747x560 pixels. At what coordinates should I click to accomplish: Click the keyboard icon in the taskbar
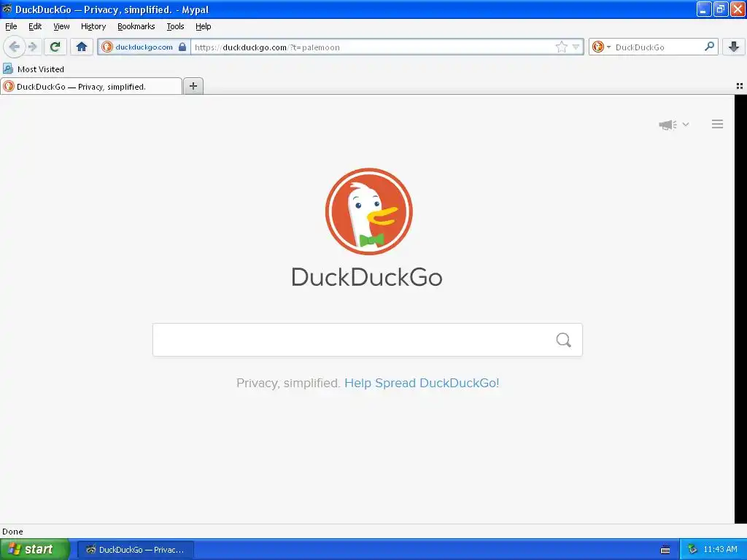(x=665, y=550)
